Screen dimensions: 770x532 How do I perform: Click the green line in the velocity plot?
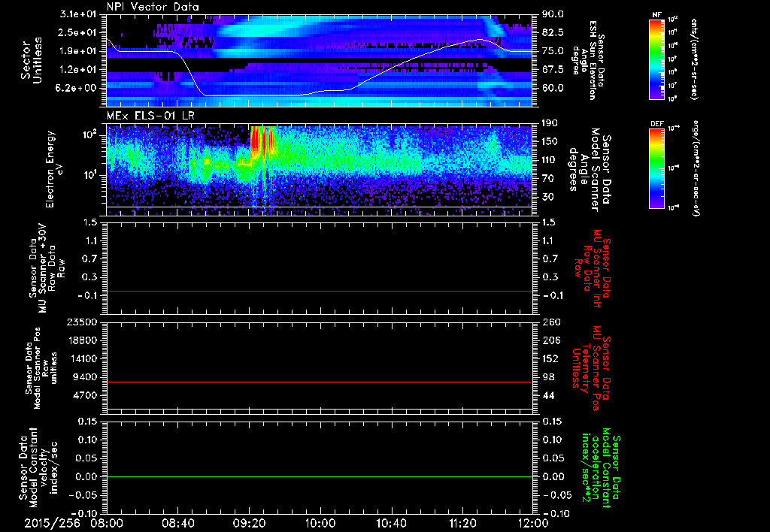coord(319,476)
